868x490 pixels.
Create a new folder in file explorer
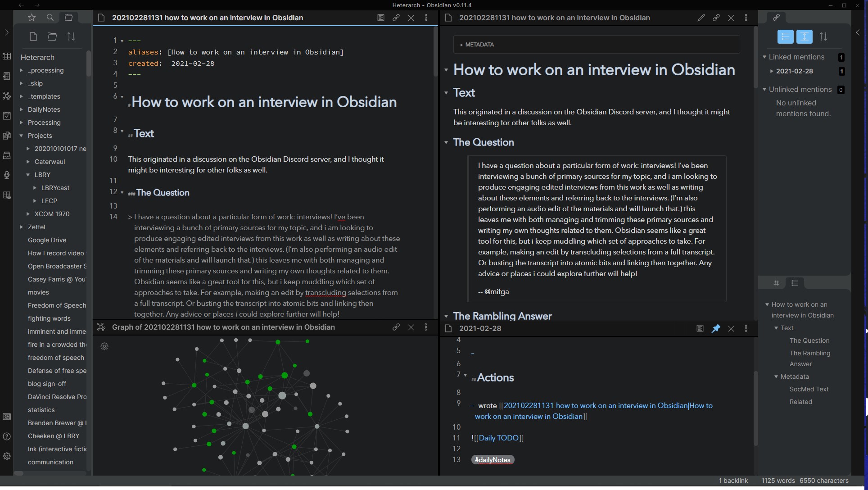[x=52, y=36]
